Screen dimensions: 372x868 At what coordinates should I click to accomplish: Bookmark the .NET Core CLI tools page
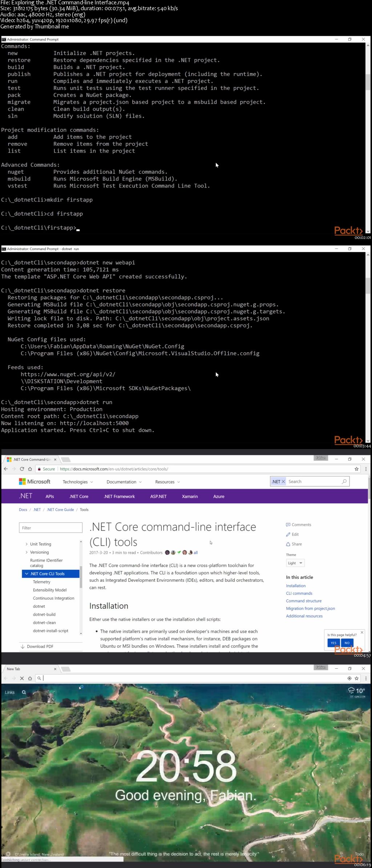357,469
